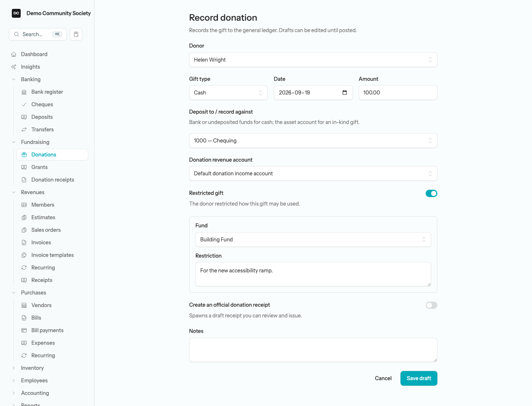Enable Create an official donation receipt
This screenshot has height=406, width=532.
point(432,305)
